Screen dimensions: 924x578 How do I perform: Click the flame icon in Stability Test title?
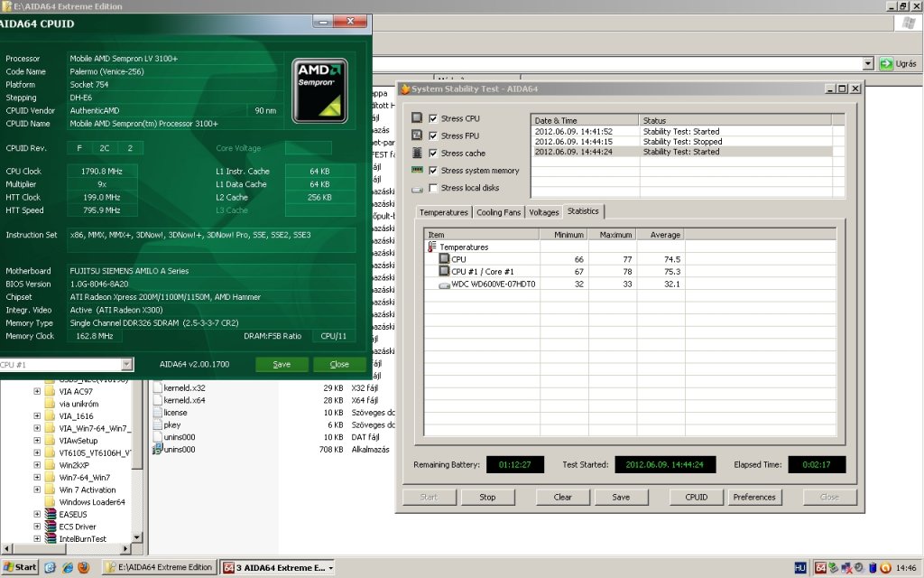[x=405, y=89]
